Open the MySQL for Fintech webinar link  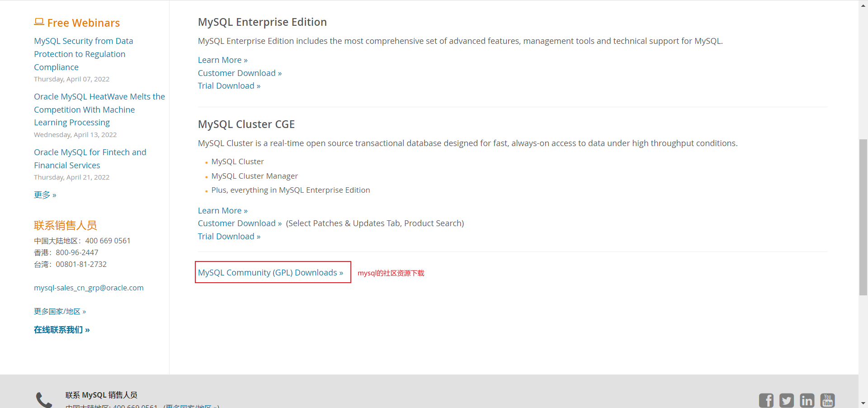90,159
